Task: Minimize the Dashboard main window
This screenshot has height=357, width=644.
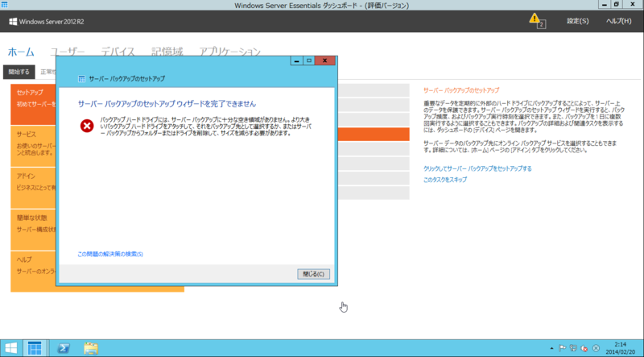Action: (605, 5)
